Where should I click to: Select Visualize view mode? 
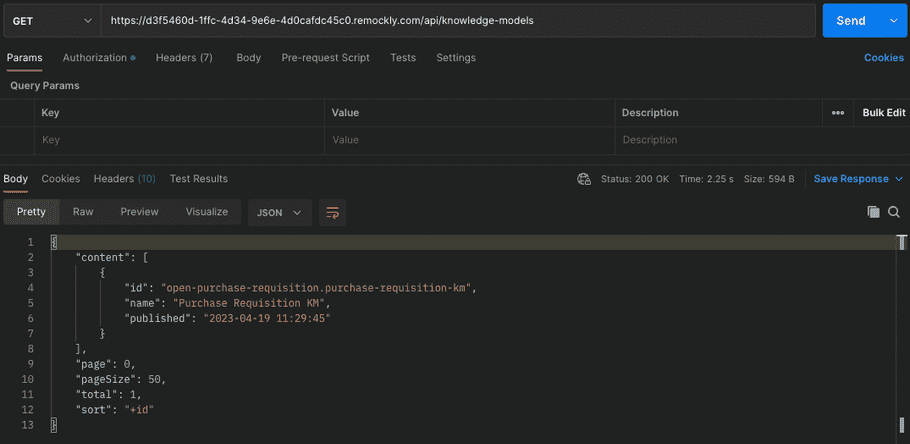coord(206,212)
